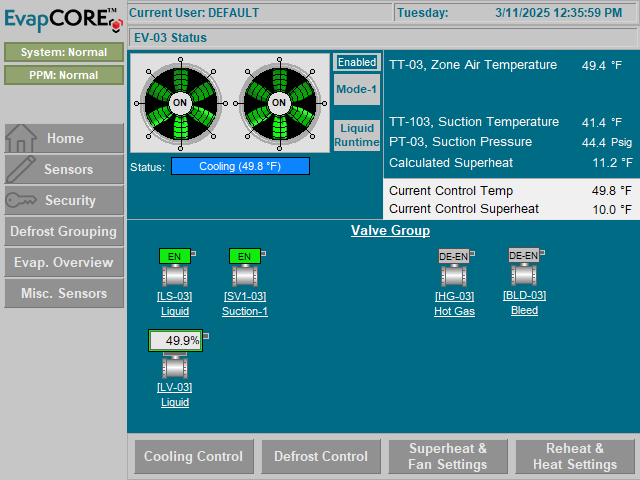Click the Current Control Temp label
This screenshot has width=640, height=480.
(451, 191)
